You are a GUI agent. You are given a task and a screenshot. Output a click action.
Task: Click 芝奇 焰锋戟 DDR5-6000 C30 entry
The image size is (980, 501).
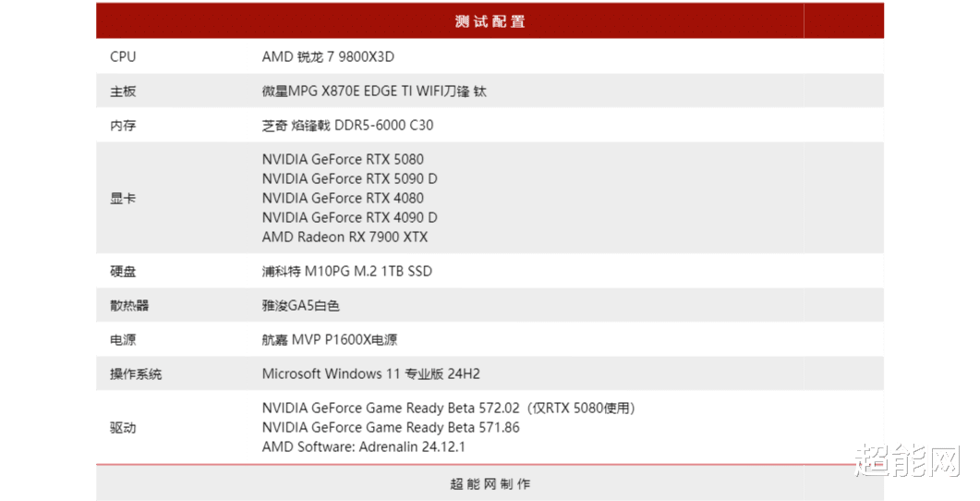click(x=347, y=125)
